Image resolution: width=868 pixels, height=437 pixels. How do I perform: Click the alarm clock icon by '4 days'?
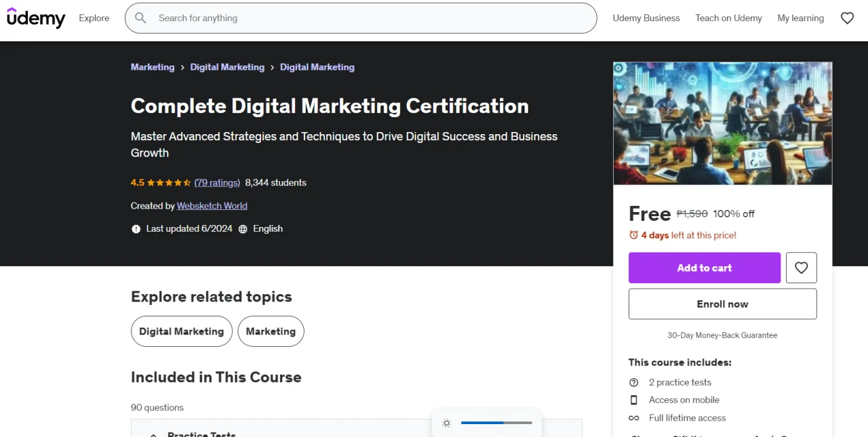tap(633, 235)
